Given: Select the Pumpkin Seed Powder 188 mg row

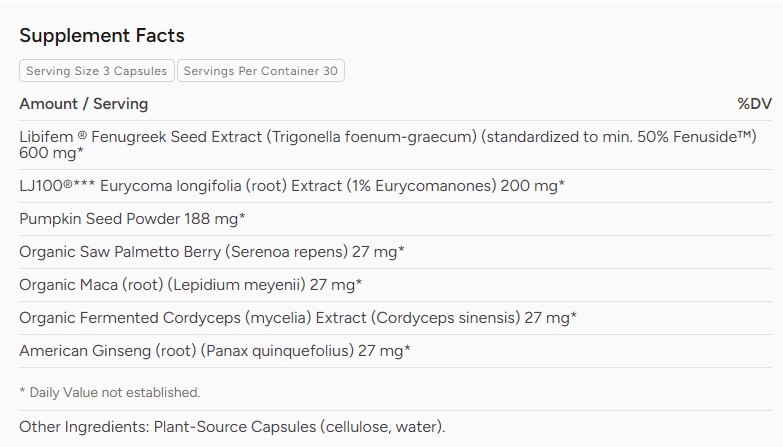Looking at the screenshot, I should (x=395, y=219).
